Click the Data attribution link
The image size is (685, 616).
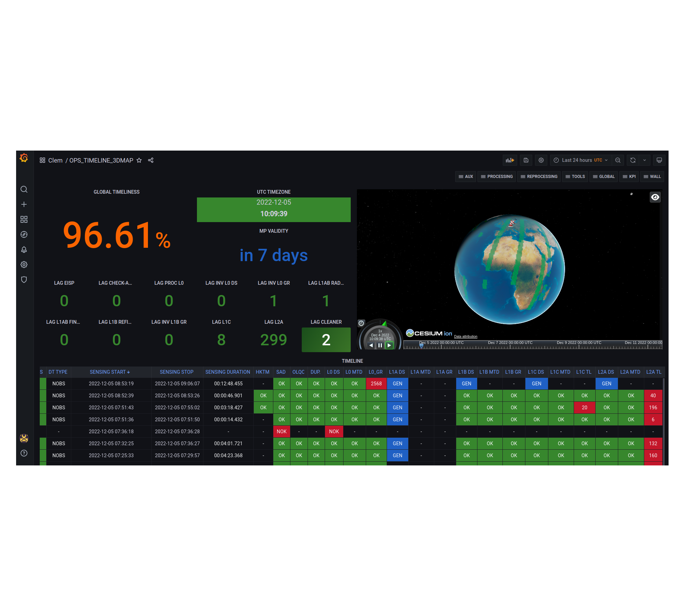pyautogui.click(x=465, y=337)
